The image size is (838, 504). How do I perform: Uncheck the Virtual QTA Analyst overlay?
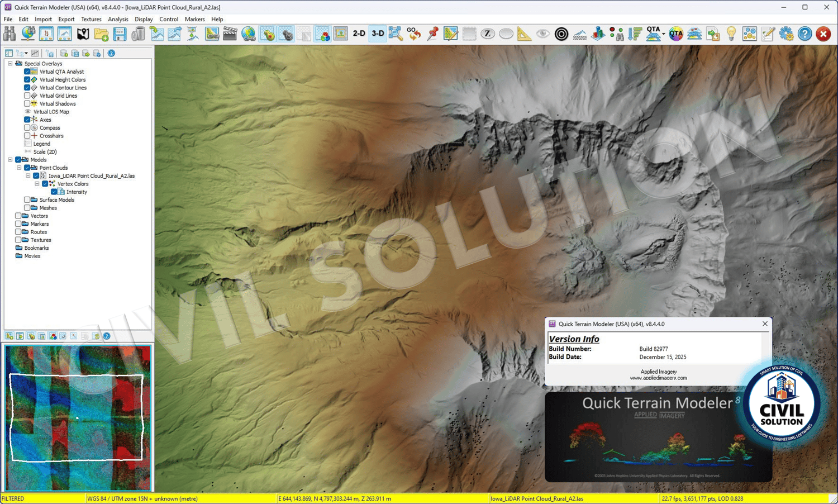(x=27, y=72)
